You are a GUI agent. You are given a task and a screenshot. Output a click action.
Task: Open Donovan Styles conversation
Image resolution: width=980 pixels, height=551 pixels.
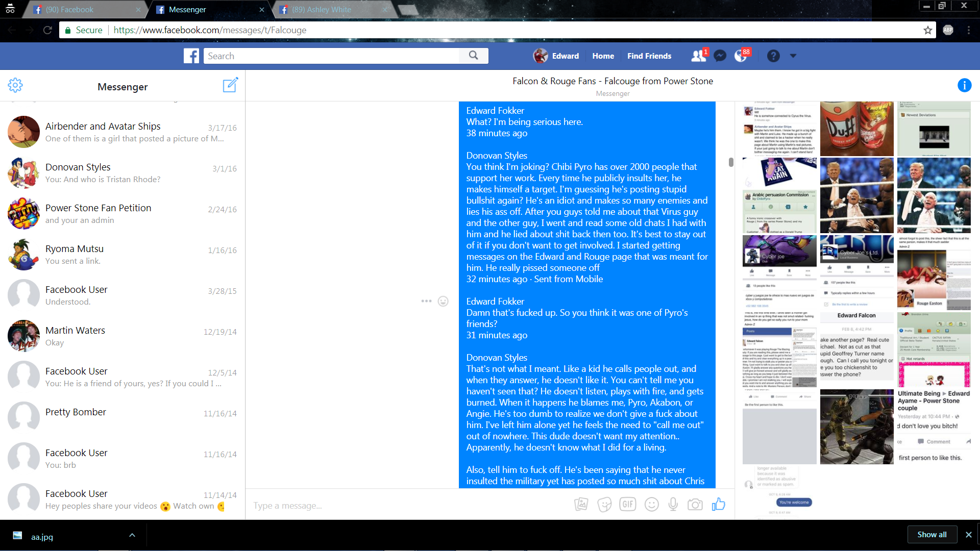pyautogui.click(x=122, y=172)
